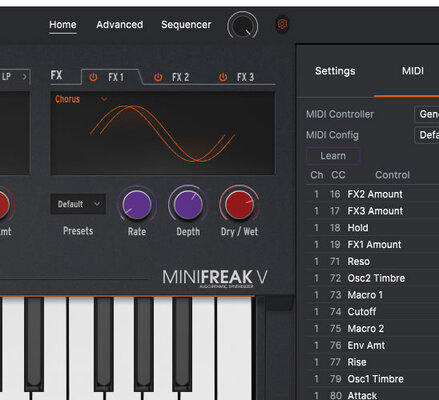The width and height of the screenshot is (439, 400).
Task: Open the gear settings icon in top bar
Action: pos(282,24)
